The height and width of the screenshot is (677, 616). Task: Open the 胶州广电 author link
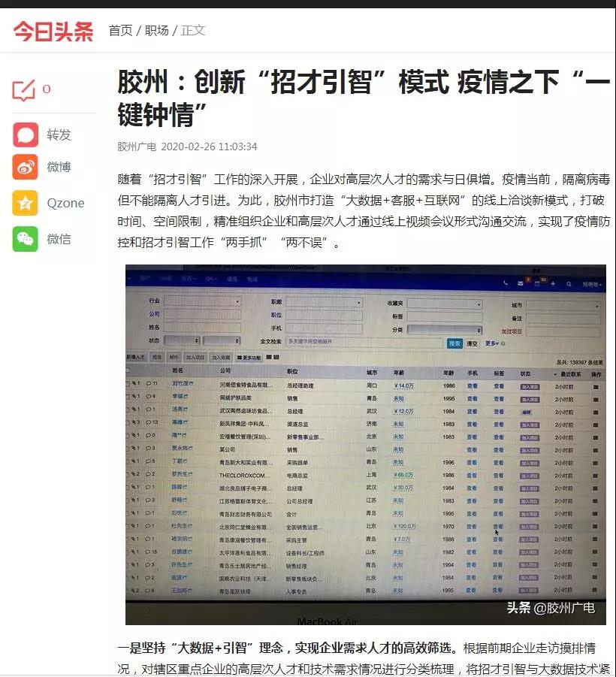[x=137, y=147]
